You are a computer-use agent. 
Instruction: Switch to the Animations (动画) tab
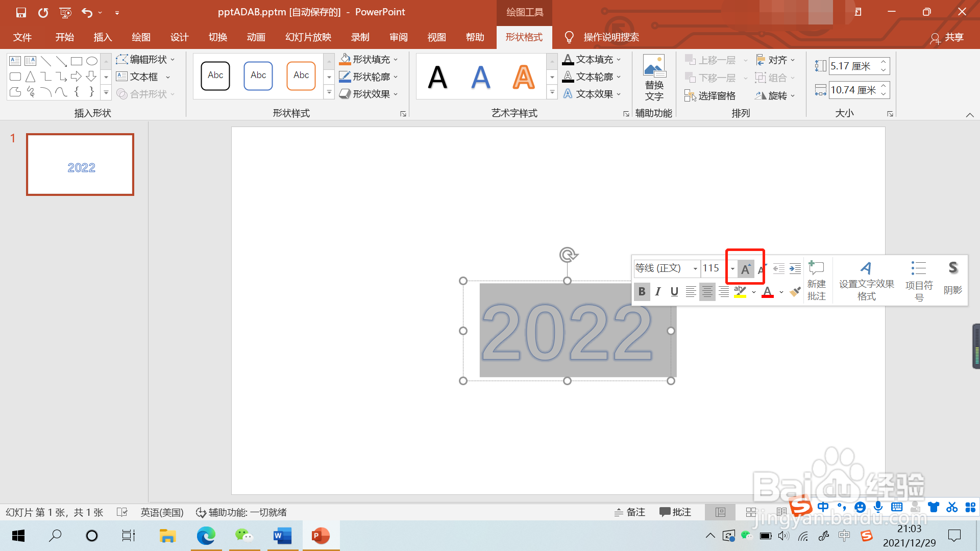pyautogui.click(x=256, y=37)
